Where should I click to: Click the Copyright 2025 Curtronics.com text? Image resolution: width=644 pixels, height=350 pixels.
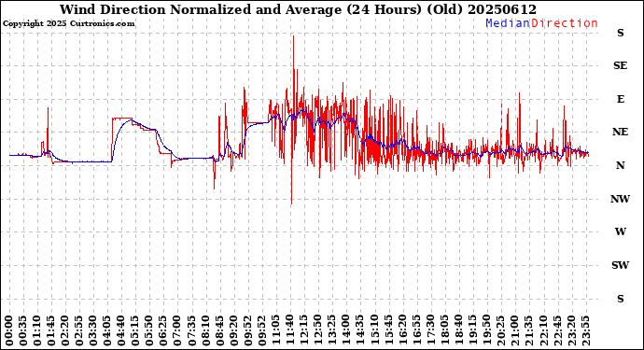click(68, 24)
